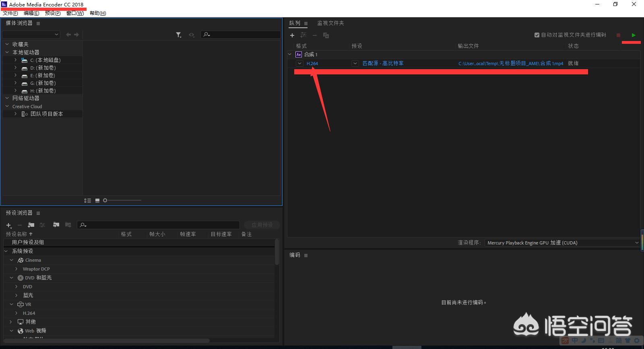
Task: Collapse the 系统预设 group
Action: pos(6,251)
